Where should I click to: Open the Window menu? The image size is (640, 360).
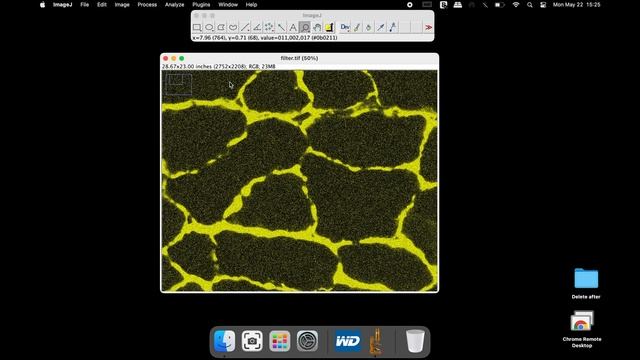pyautogui.click(x=228, y=5)
